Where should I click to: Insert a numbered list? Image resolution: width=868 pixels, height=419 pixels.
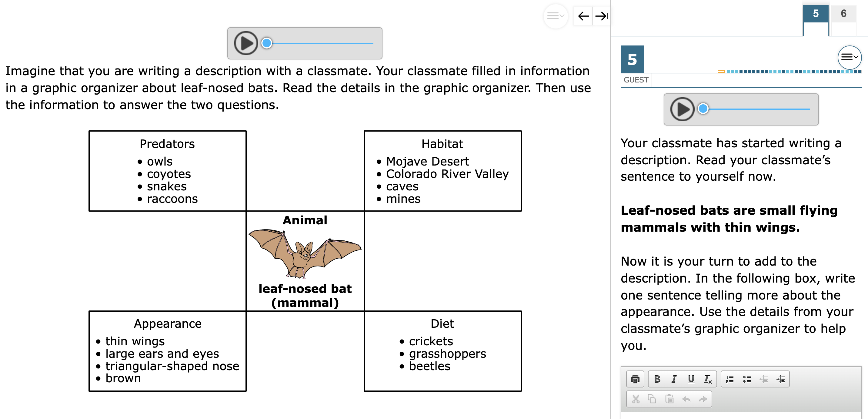click(729, 379)
